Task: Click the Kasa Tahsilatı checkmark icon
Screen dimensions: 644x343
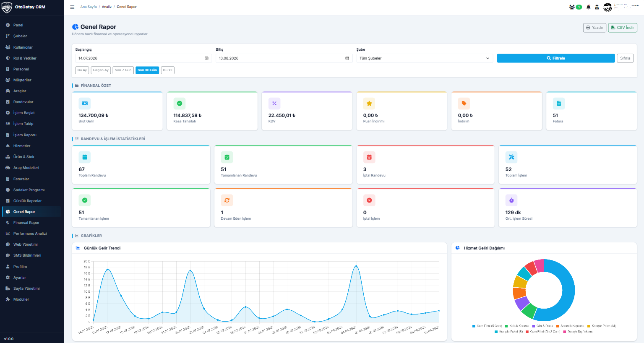Action: tap(180, 103)
